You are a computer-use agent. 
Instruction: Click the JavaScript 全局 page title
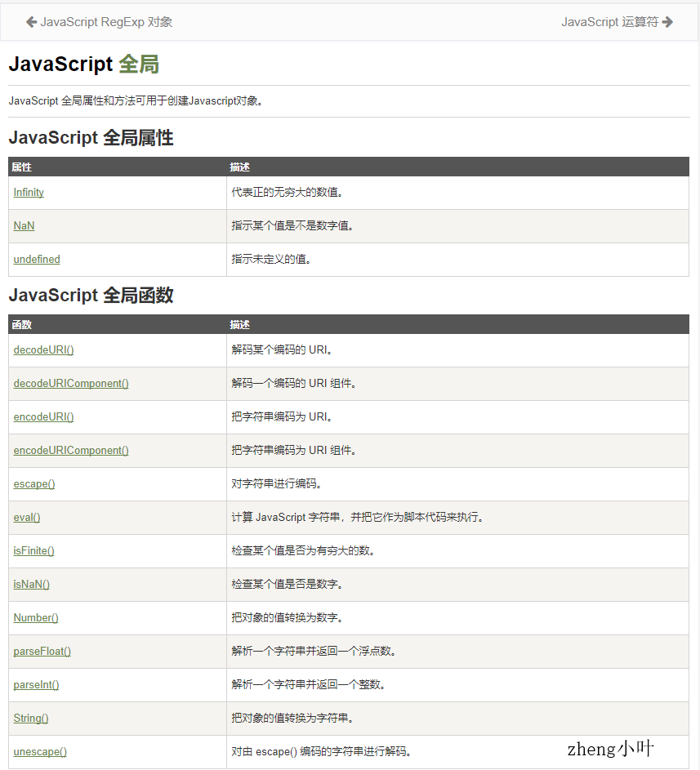[84, 65]
